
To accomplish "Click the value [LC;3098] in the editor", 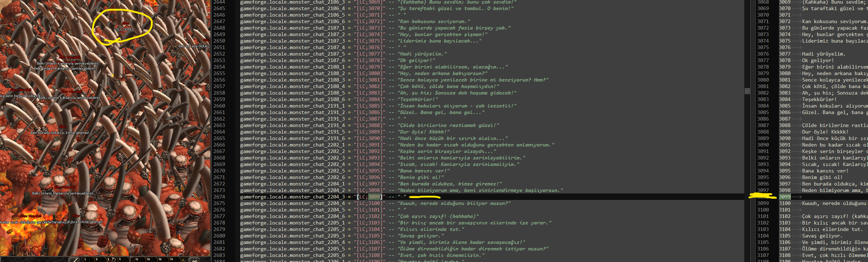I will click(369, 190).
